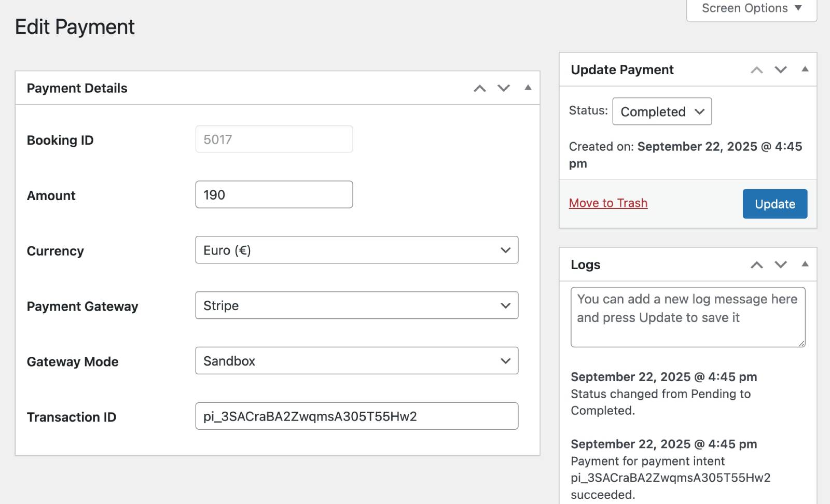This screenshot has height=504, width=830.
Task: Open the Screen Options tab
Action: coord(751,9)
